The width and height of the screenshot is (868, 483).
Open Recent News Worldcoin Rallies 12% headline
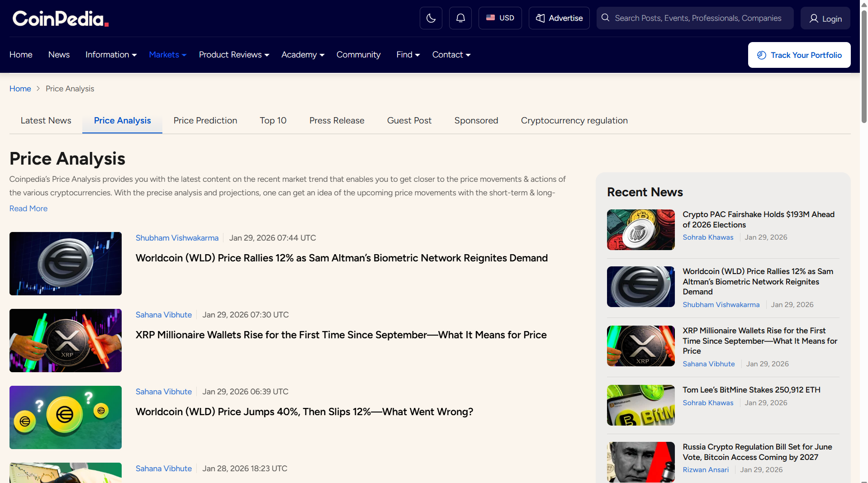758,281
